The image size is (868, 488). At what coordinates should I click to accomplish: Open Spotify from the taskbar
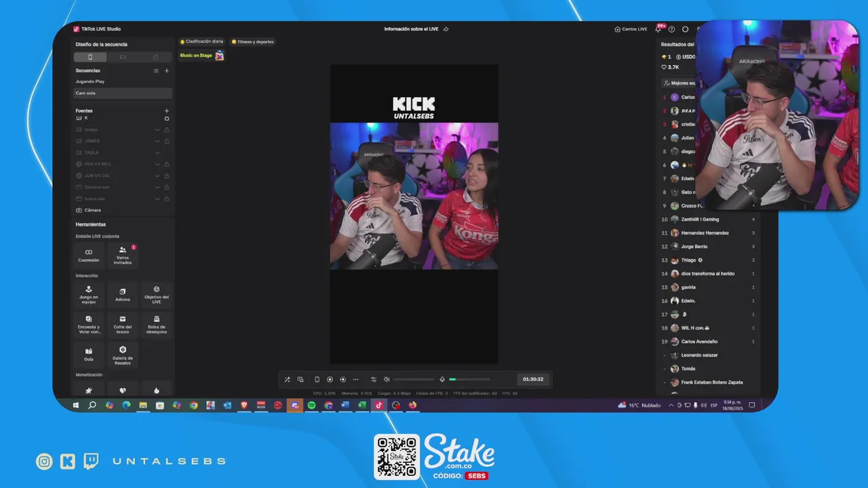[x=312, y=405]
